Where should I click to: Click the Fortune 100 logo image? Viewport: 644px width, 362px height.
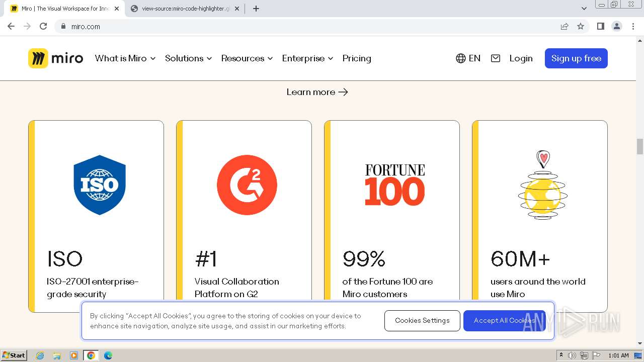pyautogui.click(x=395, y=185)
